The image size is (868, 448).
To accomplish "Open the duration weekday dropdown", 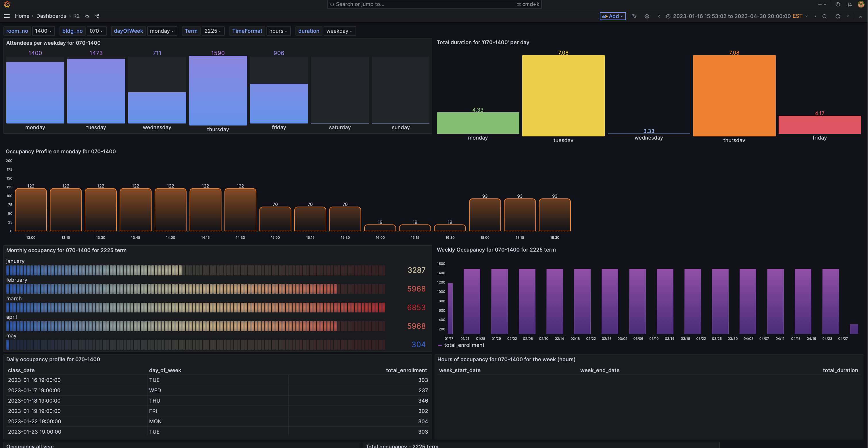I will [339, 31].
